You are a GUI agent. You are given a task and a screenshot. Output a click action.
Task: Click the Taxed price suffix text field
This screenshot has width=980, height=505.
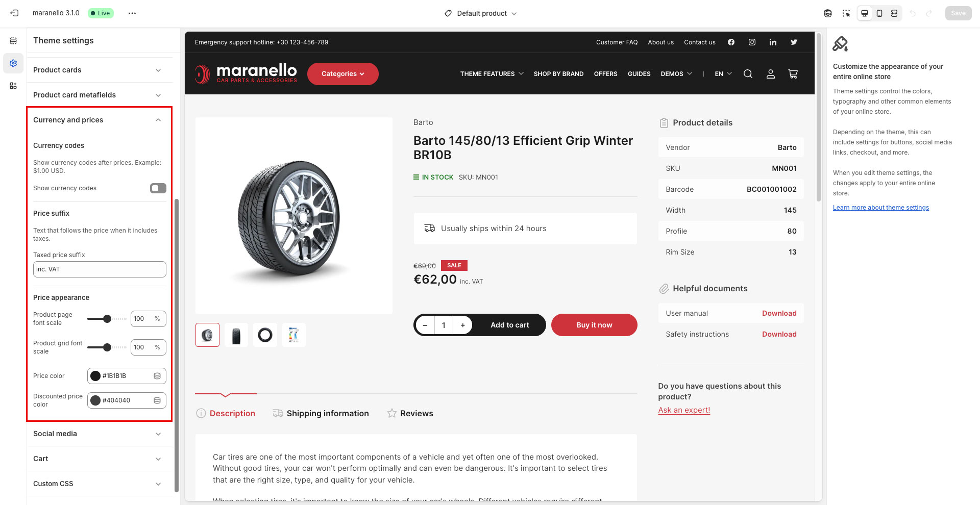pos(100,269)
